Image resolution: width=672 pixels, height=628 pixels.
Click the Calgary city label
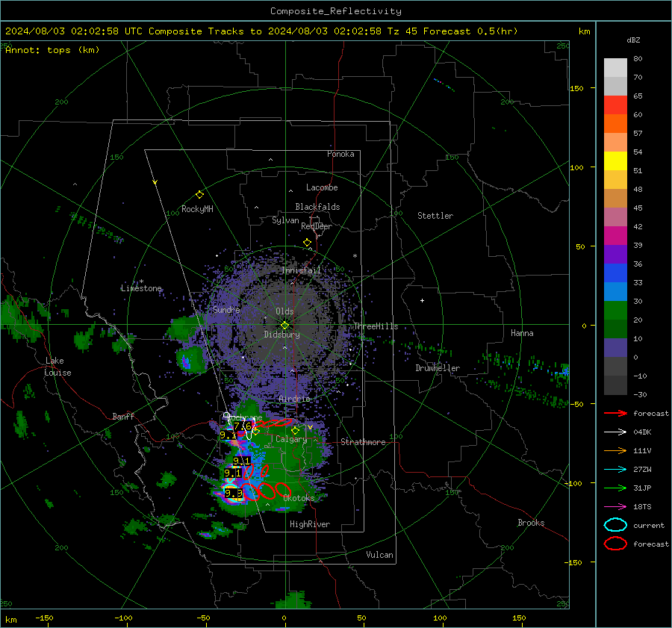click(x=291, y=439)
